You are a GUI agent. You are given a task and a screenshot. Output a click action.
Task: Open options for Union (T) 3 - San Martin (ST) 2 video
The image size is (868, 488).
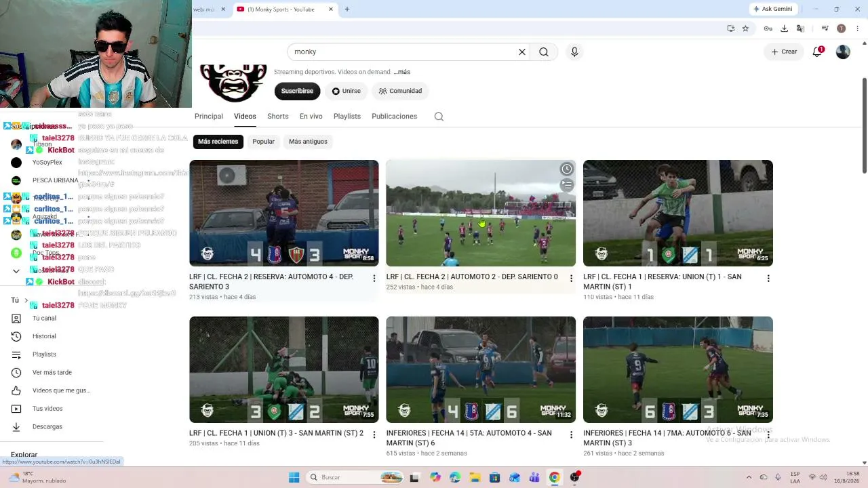374,434
